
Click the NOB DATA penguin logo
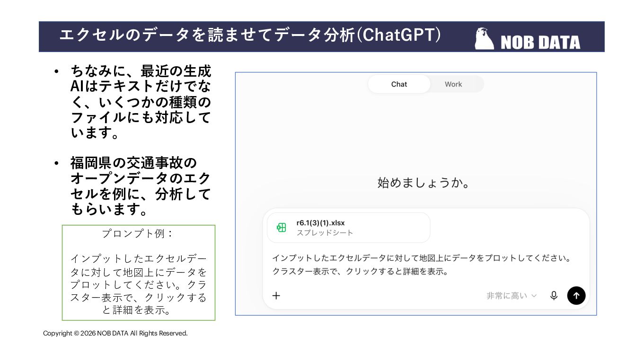pyautogui.click(x=485, y=38)
